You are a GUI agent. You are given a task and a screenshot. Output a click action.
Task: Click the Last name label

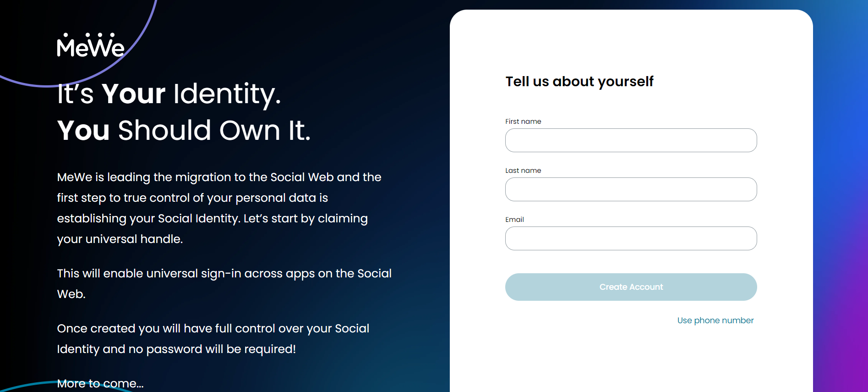(x=523, y=171)
